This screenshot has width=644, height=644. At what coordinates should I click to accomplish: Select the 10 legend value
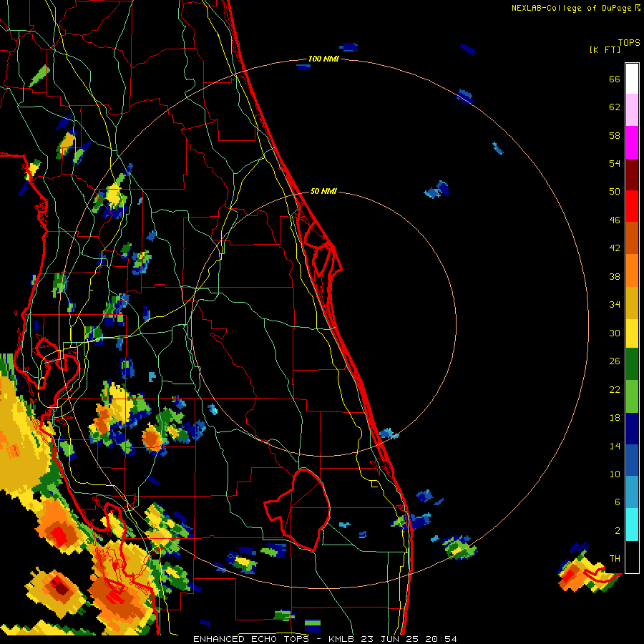[x=615, y=474]
